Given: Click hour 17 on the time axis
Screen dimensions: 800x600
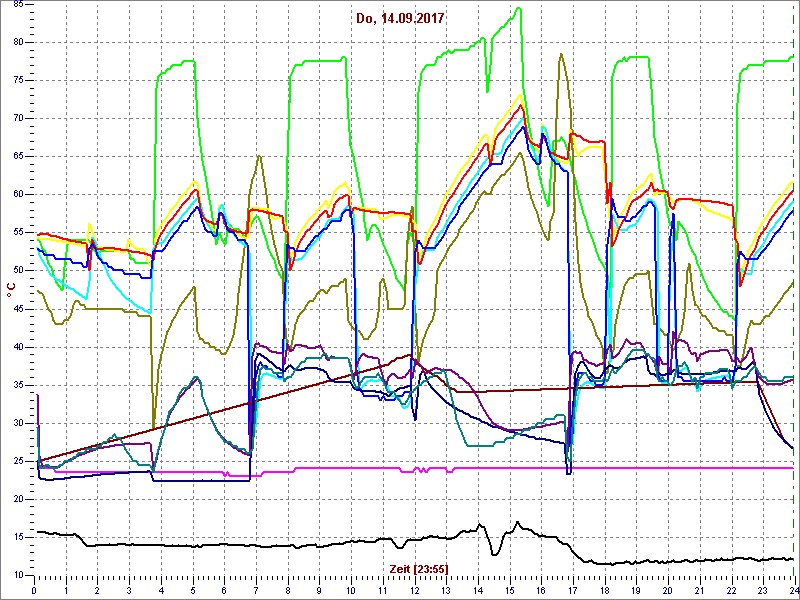Looking at the screenshot, I should point(573,591).
